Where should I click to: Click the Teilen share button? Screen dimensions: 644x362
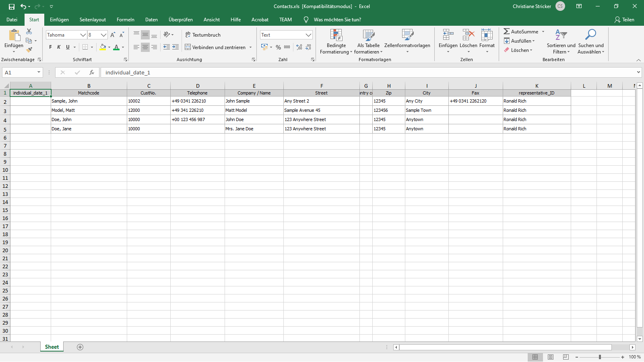click(x=624, y=20)
